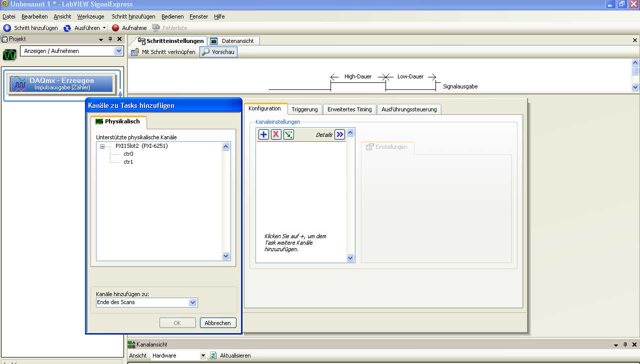Open the arrow next to Ausführen

[x=104, y=28]
